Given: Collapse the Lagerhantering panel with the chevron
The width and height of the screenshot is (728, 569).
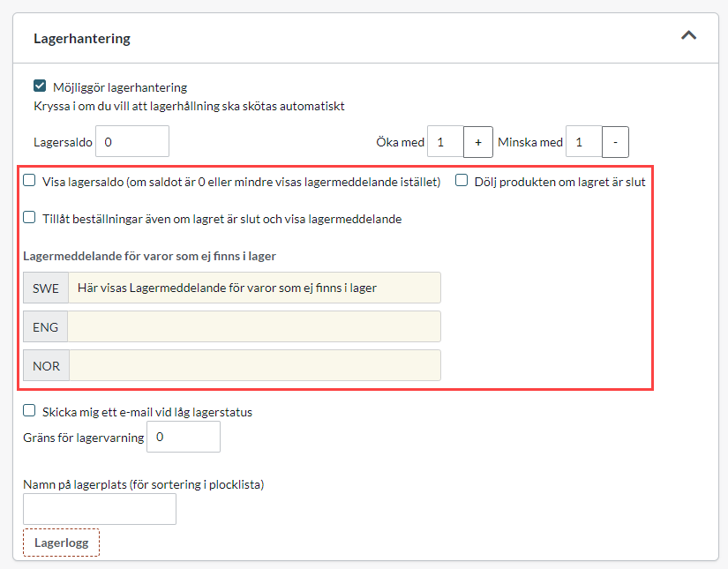Looking at the screenshot, I should pos(688,36).
